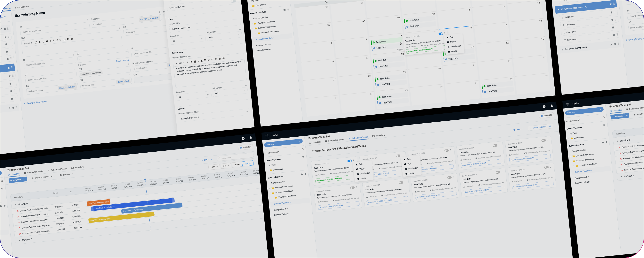Image resolution: width=644 pixels, height=258 pixels.
Task: Click folder icon beside Custom Task Sets, calendar sidebar
Action: [285, 10]
